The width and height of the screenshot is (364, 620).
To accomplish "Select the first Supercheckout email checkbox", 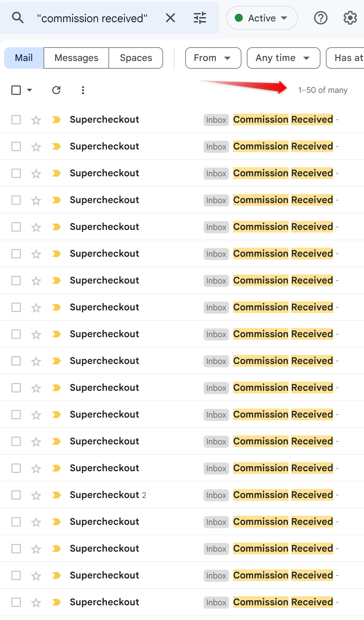I will pos(16,120).
